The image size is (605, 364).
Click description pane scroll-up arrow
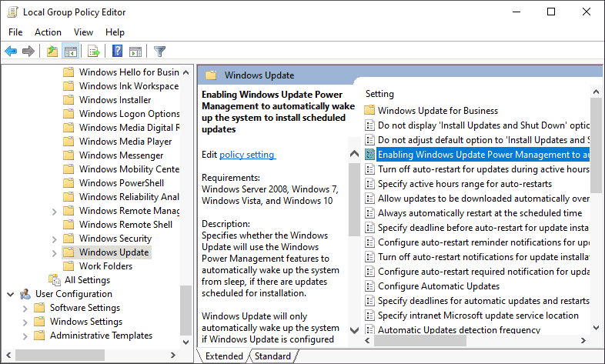tap(354, 154)
